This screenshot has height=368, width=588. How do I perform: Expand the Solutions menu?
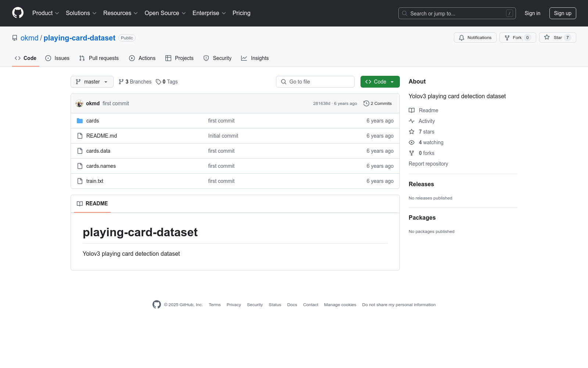tap(81, 13)
